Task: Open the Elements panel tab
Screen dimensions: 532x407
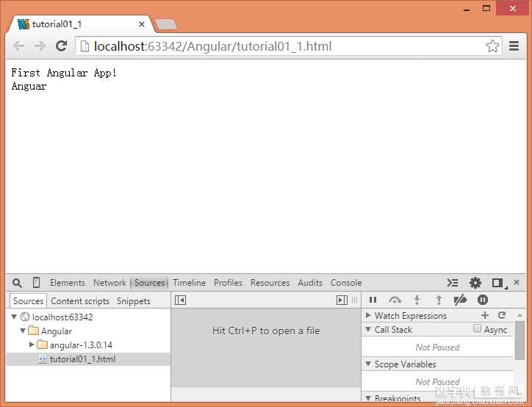Action: 68,283
